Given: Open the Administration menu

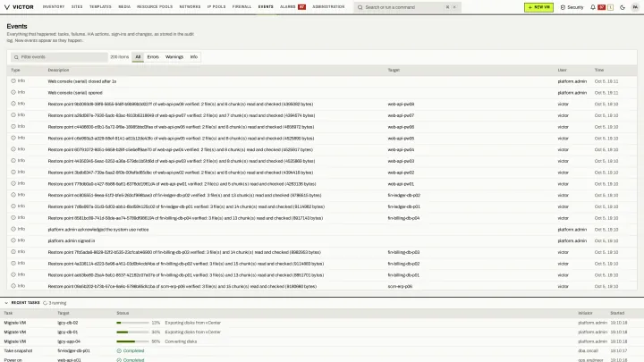Looking at the screenshot, I should tap(328, 7).
